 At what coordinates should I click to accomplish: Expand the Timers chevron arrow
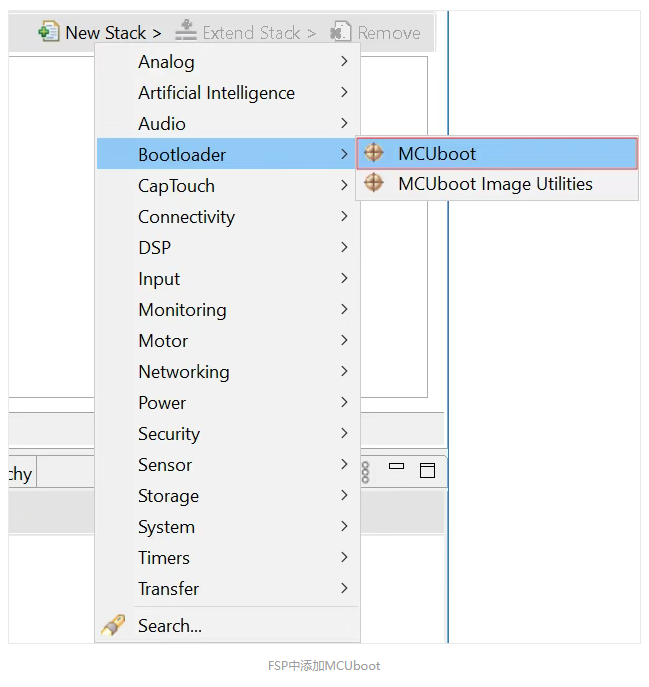pos(344,557)
